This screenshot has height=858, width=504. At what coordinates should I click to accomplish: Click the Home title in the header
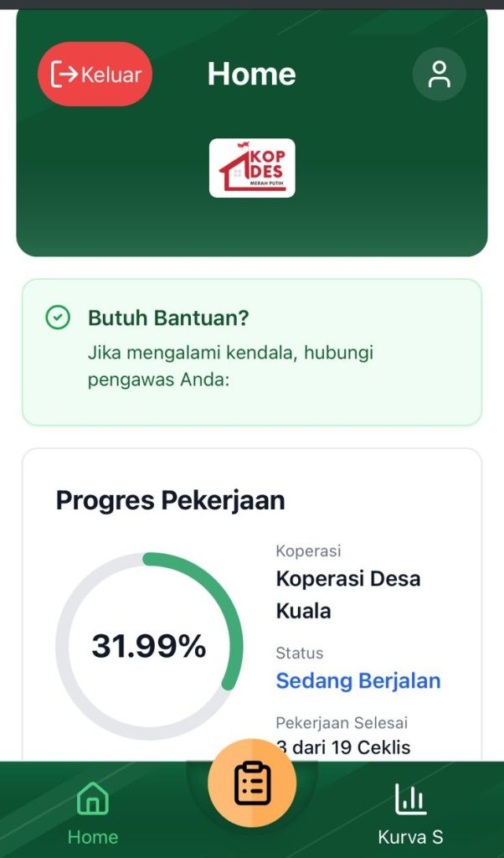point(251,74)
